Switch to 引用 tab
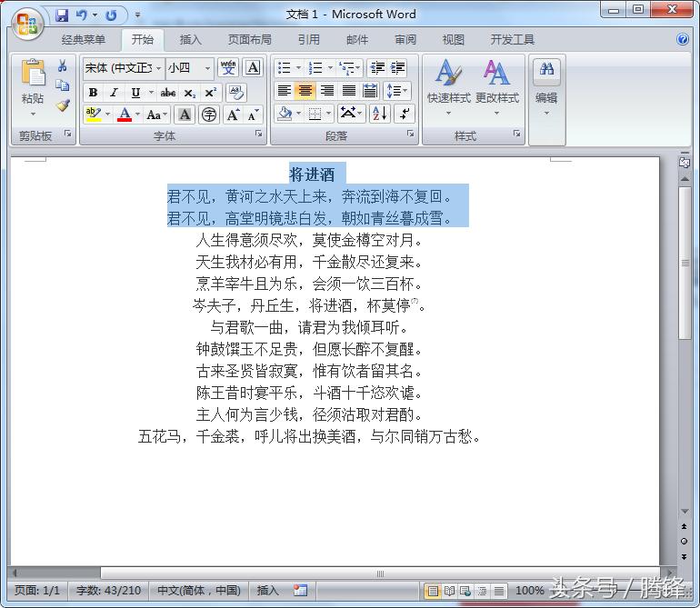Image resolution: width=700 pixels, height=608 pixels. point(308,40)
